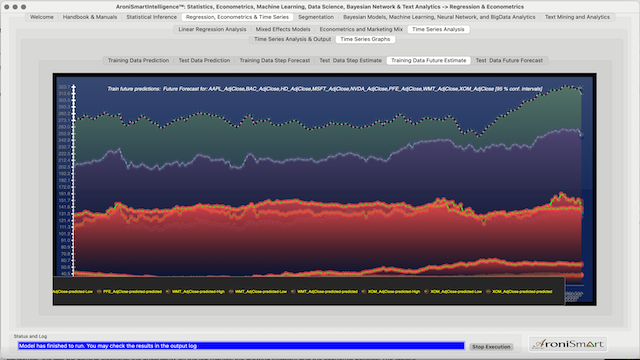Click legend text XOM_AdjClose-predicted-Low
This screenshot has height=360, width=640.
pos(456,291)
